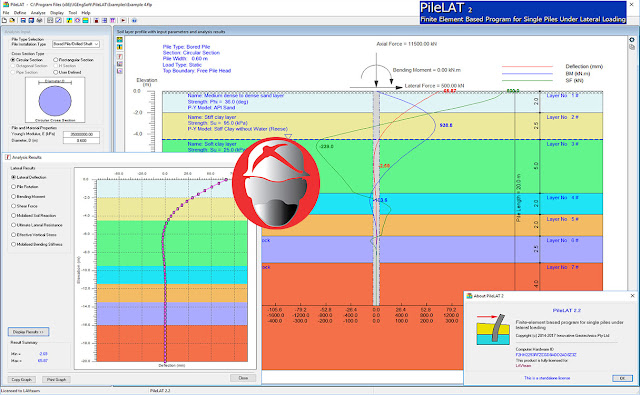Click the Layer No 5 label in the profile
Image resolution: width=640 pixels, height=395 pixels.
562,219
